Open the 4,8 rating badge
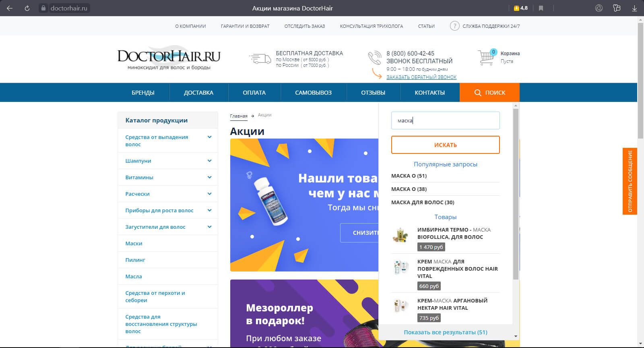Image resolution: width=644 pixels, height=348 pixels. (x=520, y=8)
